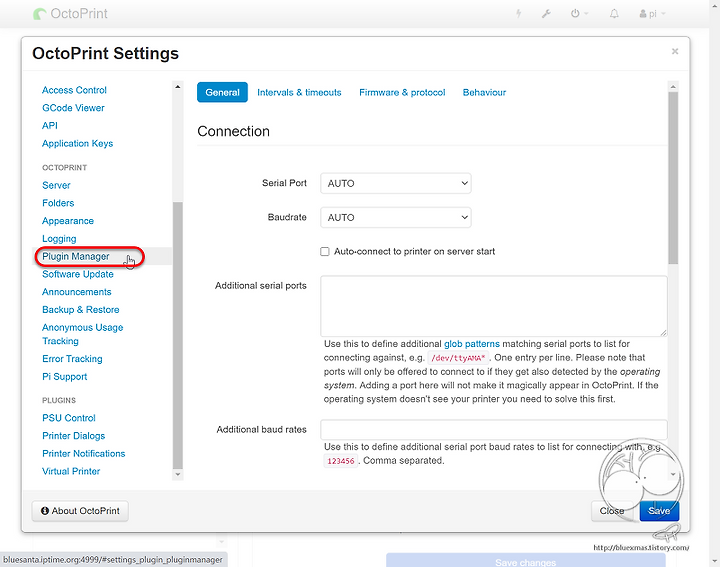
Task: Switch to Intervals & timeouts tab
Action: coord(299,92)
